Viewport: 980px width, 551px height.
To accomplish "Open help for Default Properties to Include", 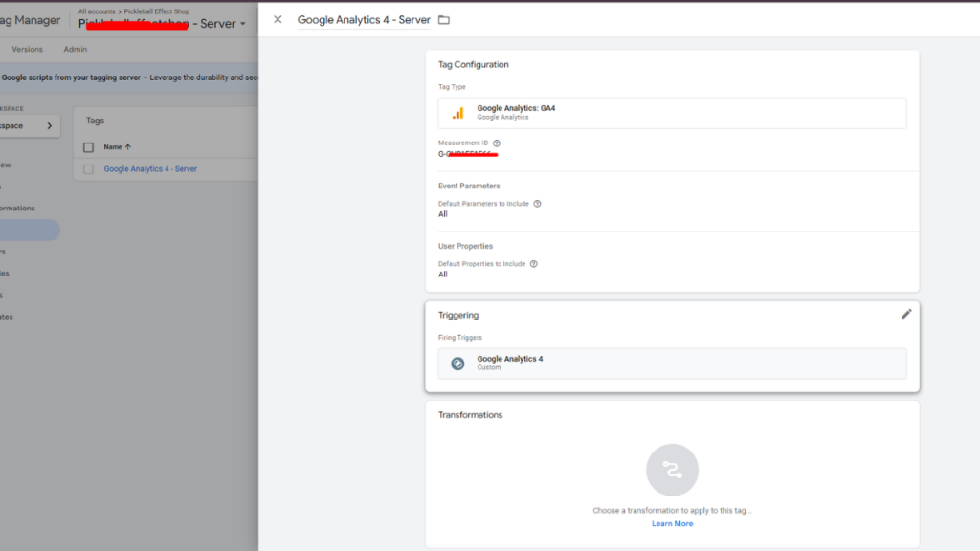I will coord(534,264).
